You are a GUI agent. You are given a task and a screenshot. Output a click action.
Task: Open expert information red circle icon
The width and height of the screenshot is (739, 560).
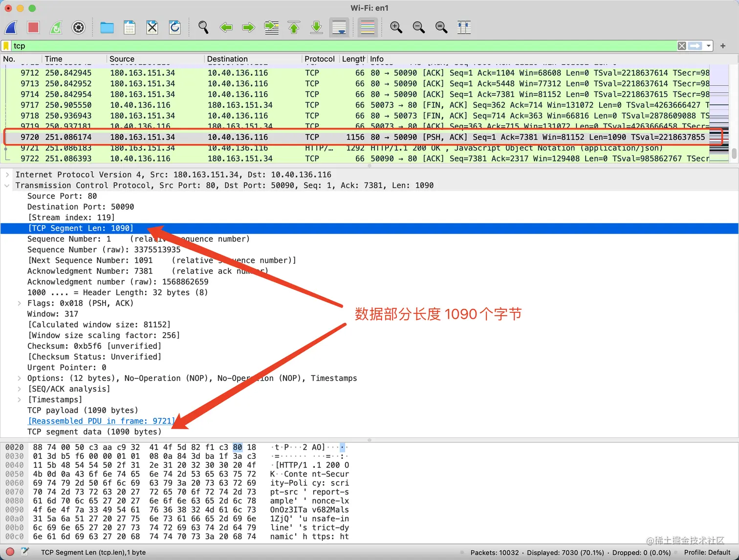click(10, 552)
